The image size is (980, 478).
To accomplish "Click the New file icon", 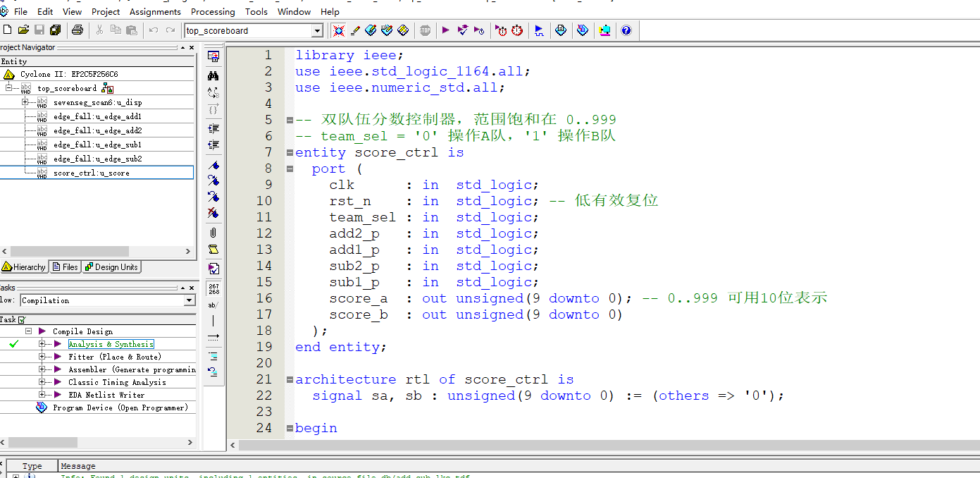I will coord(7,30).
